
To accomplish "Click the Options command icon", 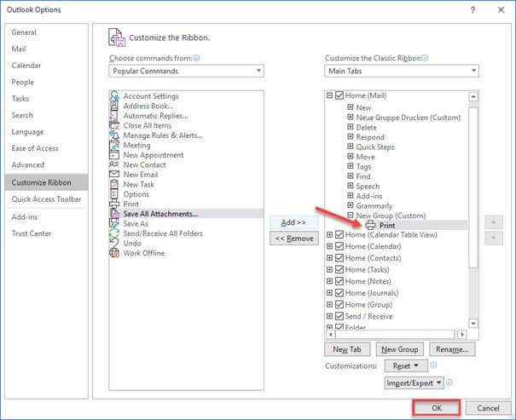I will 114,194.
